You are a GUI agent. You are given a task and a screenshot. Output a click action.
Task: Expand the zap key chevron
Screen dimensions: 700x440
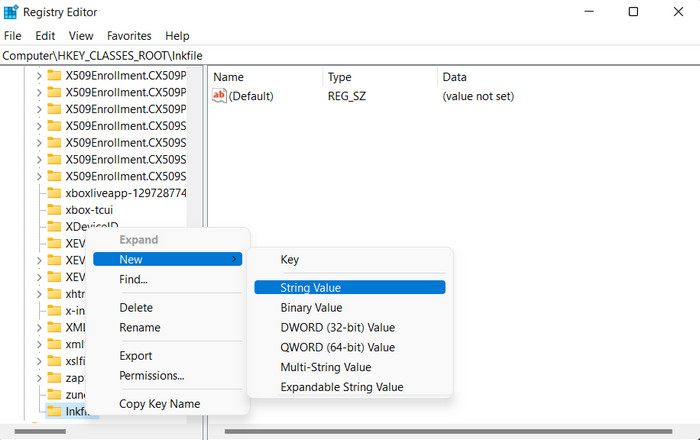[39, 378]
